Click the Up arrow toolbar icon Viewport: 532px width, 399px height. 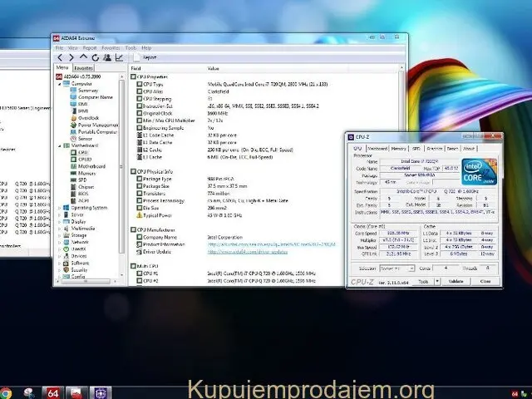(83, 57)
